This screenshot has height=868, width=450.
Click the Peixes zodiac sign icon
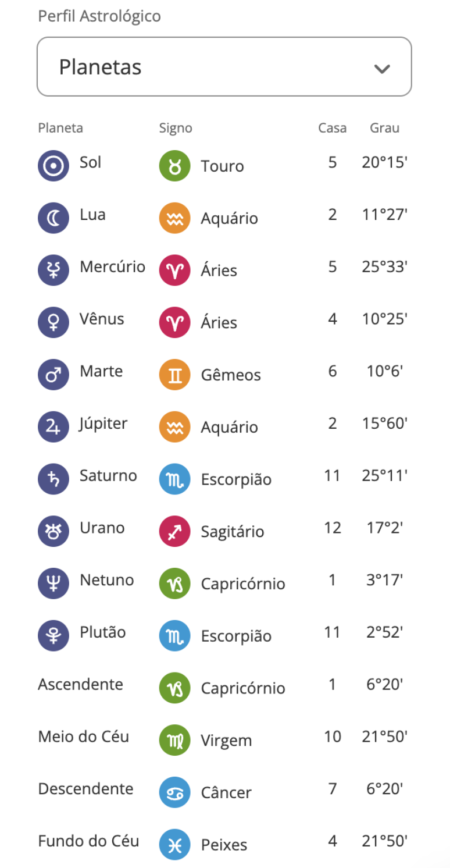click(174, 845)
